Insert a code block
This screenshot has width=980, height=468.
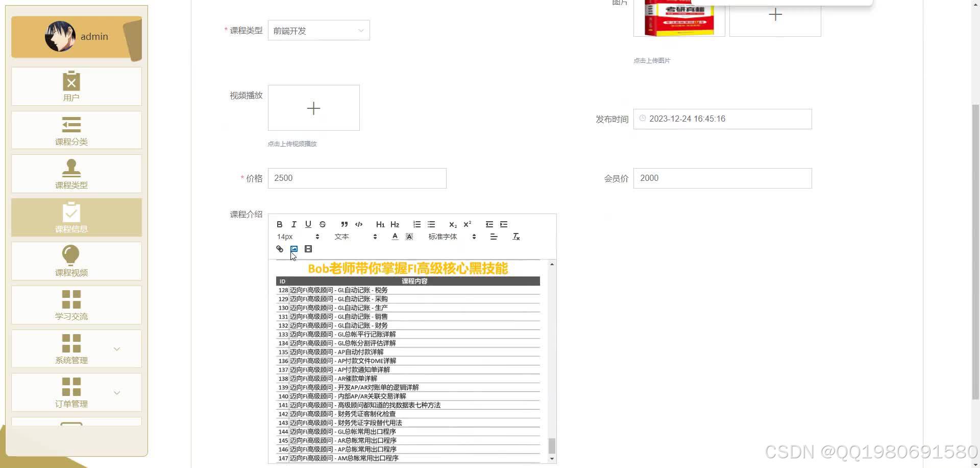[359, 224]
